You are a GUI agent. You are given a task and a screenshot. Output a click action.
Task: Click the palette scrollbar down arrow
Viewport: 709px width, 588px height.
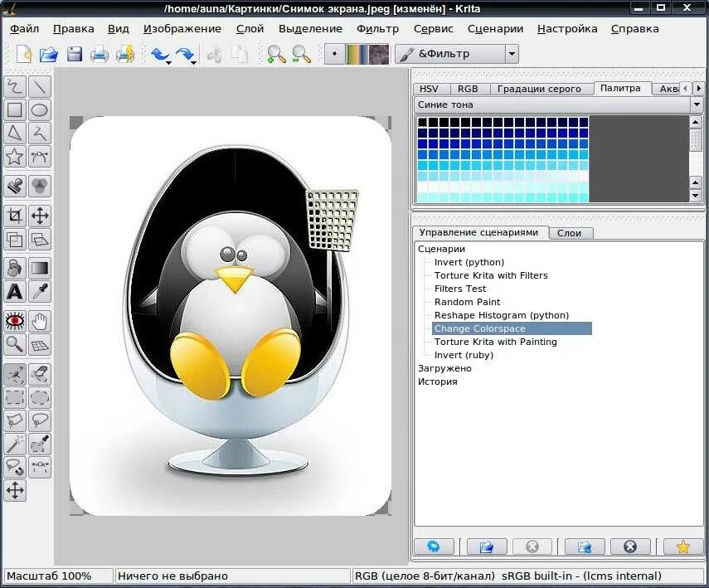tap(696, 196)
